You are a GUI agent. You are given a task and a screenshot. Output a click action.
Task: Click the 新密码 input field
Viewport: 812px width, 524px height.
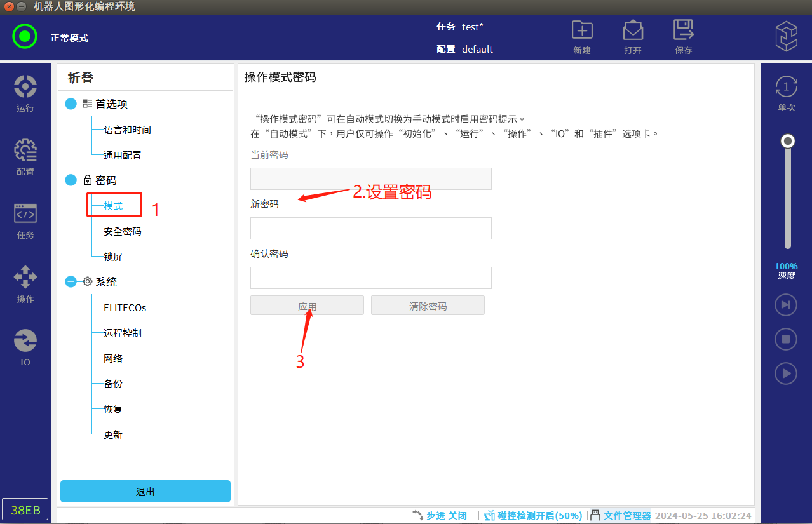(x=370, y=229)
